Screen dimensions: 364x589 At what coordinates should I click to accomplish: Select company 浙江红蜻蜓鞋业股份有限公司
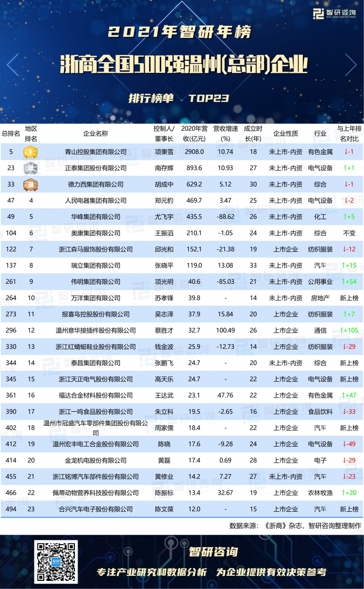click(96, 346)
